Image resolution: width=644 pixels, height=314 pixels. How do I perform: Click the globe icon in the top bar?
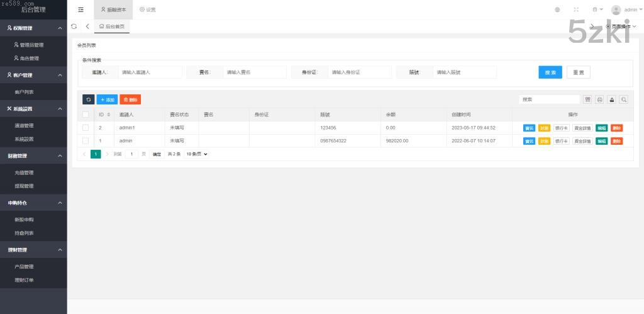click(557, 9)
